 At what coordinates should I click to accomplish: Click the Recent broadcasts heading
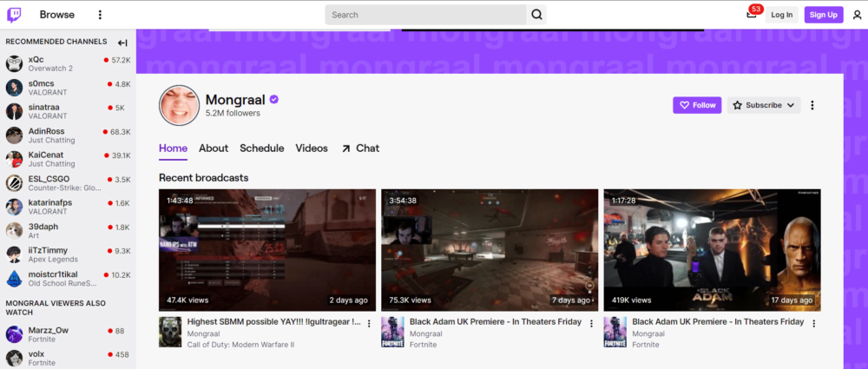click(x=204, y=178)
